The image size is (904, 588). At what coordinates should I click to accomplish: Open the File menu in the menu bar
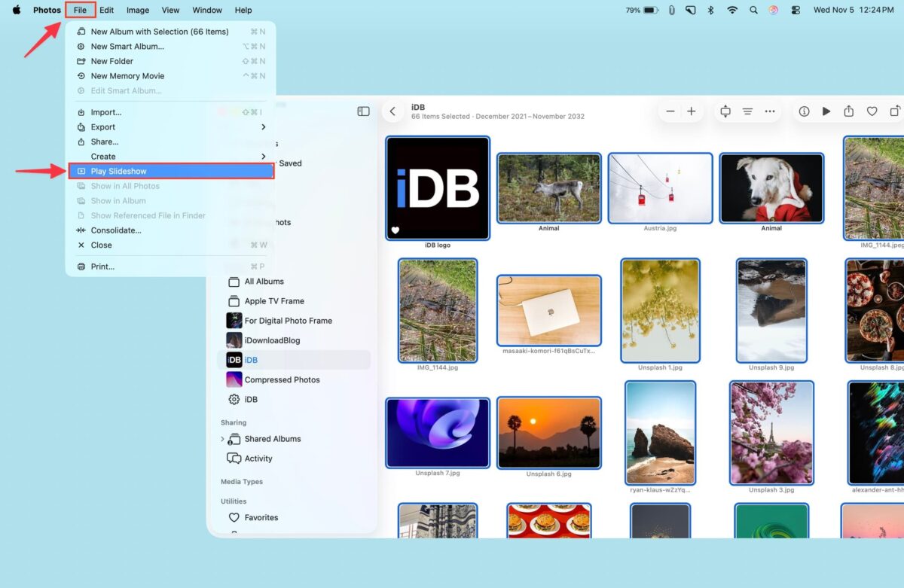click(81, 11)
